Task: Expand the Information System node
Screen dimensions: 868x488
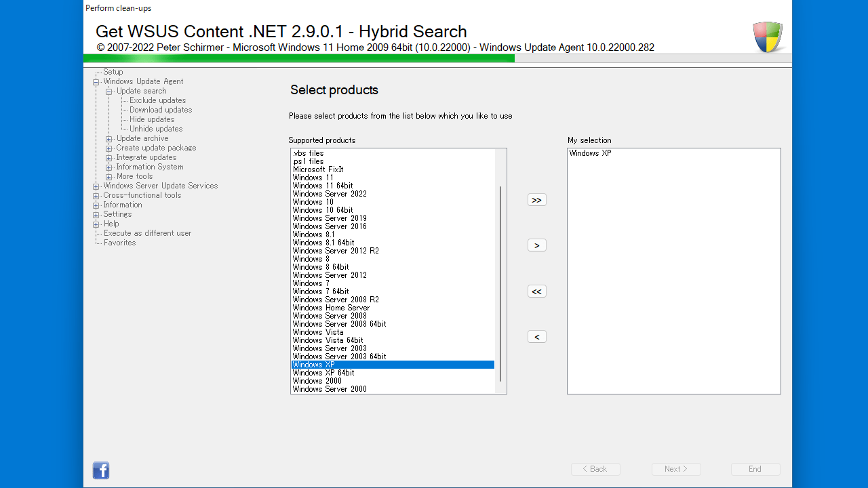Action: coord(109,167)
